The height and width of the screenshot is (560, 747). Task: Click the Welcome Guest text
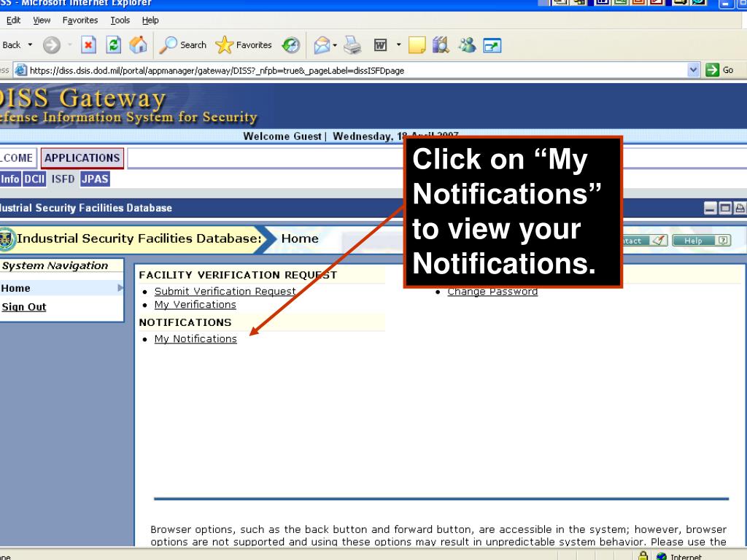[282, 136]
